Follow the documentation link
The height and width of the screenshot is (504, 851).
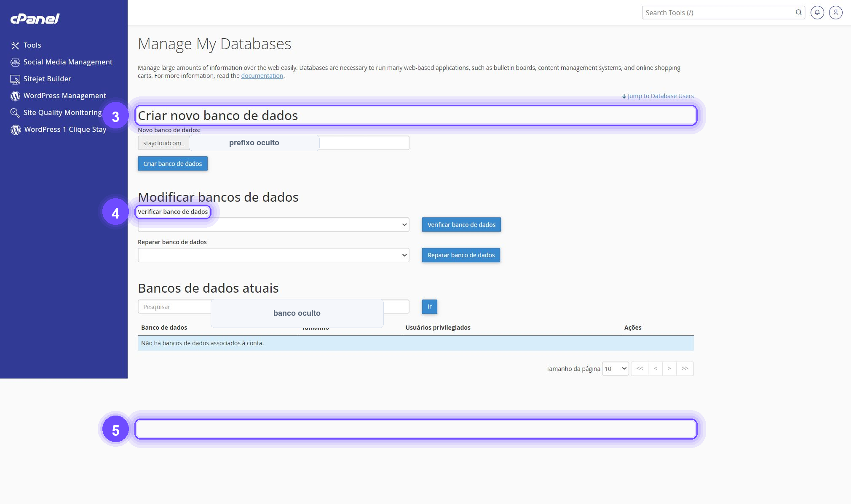(262, 76)
